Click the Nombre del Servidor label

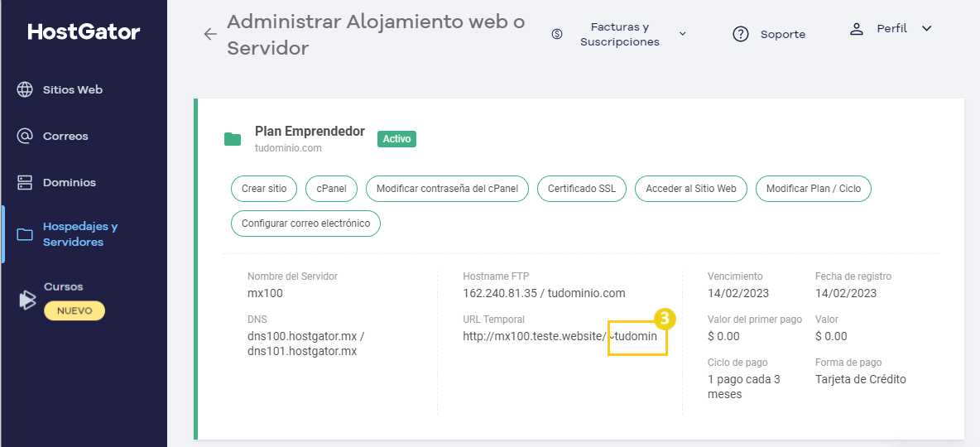[292, 276]
